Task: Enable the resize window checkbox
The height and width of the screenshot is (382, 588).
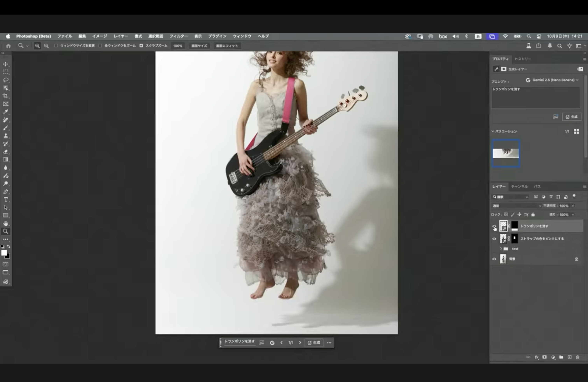Action: [x=56, y=46]
